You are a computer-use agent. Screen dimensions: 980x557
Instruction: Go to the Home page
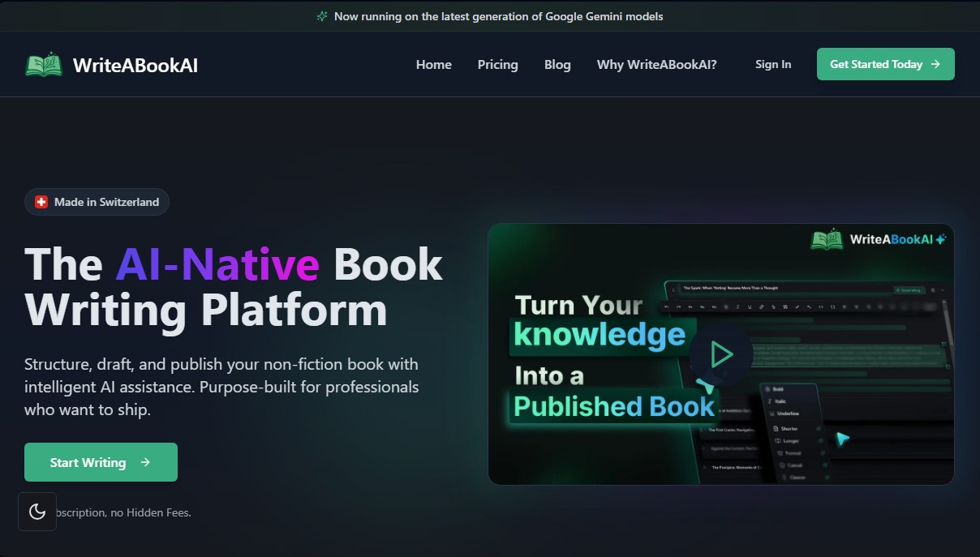pos(434,64)
